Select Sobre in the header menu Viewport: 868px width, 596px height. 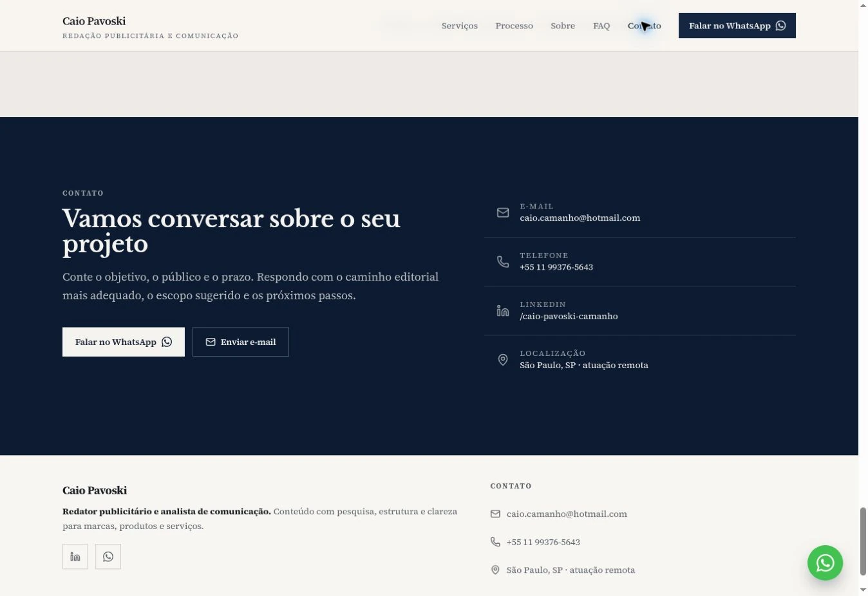[563, 26]
